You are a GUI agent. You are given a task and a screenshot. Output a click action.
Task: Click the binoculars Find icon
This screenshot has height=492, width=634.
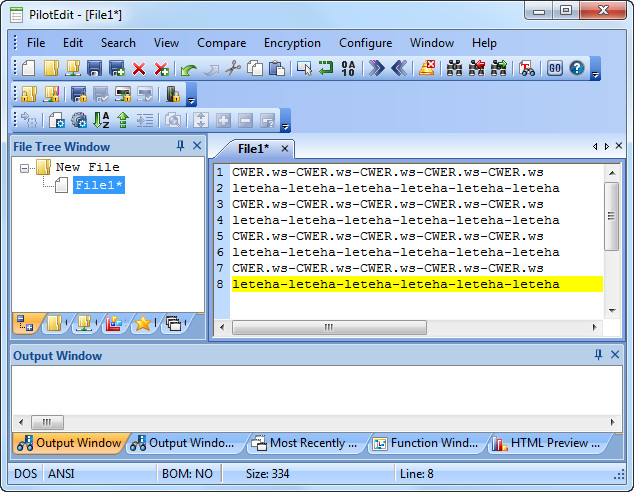click(x=454, y=69)
